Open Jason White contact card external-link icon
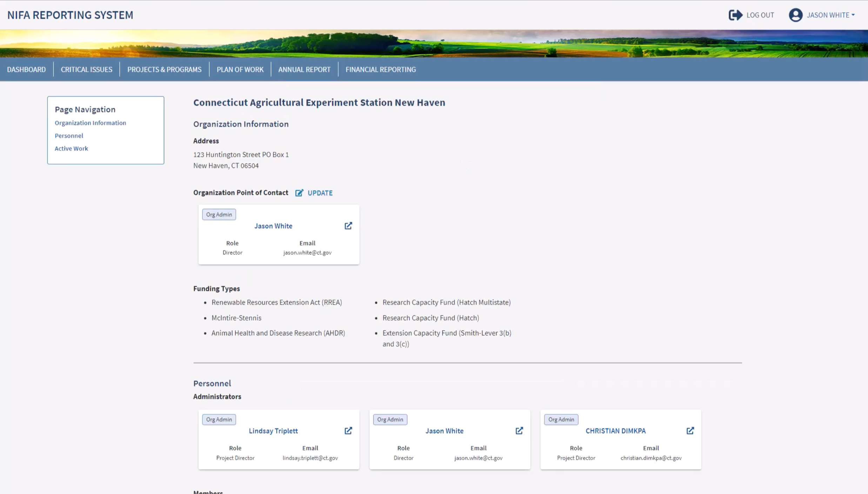 point(348,226)
